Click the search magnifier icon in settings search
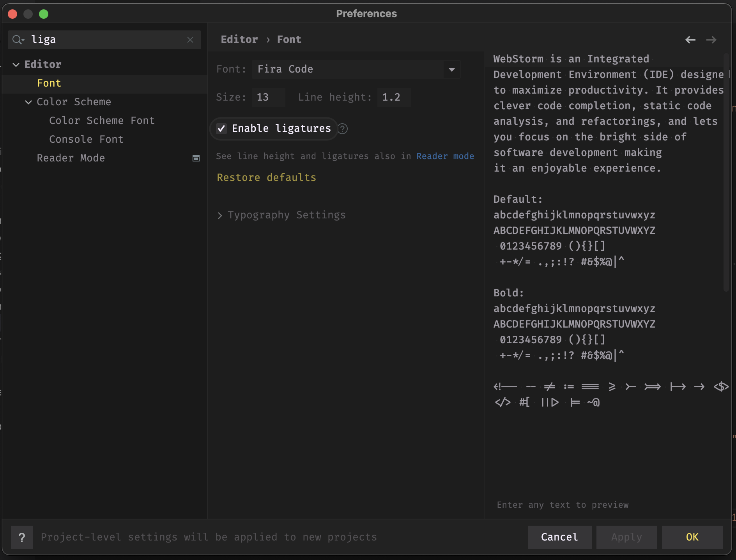The width and height of the screenshot is (736, 560). [x=18, y=40]
